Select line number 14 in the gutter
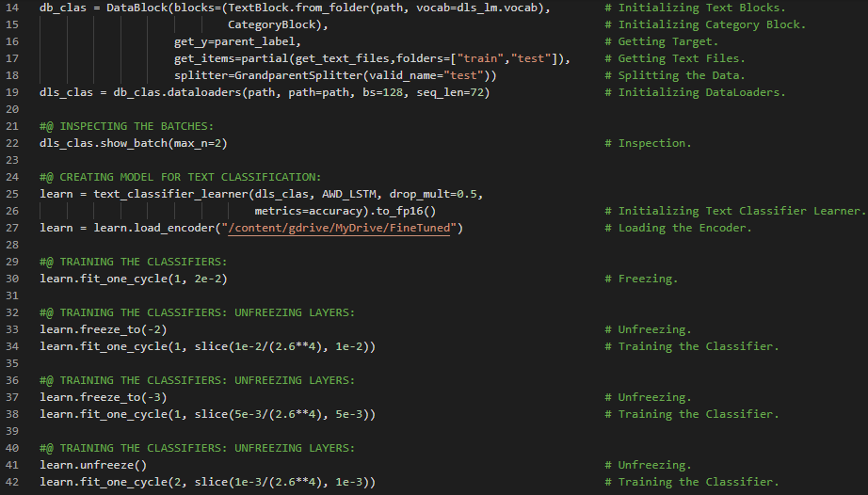Image resolution: width=868 pixels, height=495 pixels. click(12, 8)
